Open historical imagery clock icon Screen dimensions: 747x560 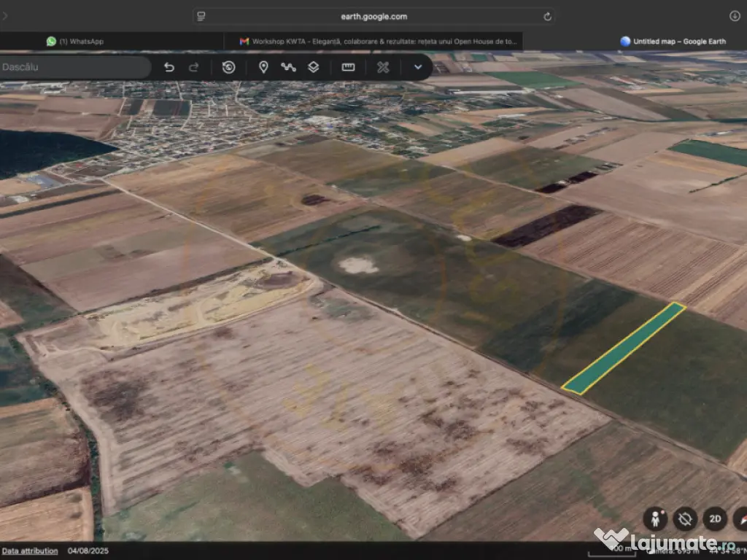228,67
